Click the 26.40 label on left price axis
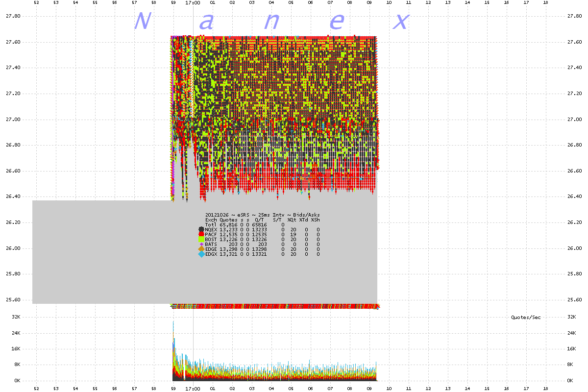 click(x=13, y=196)
